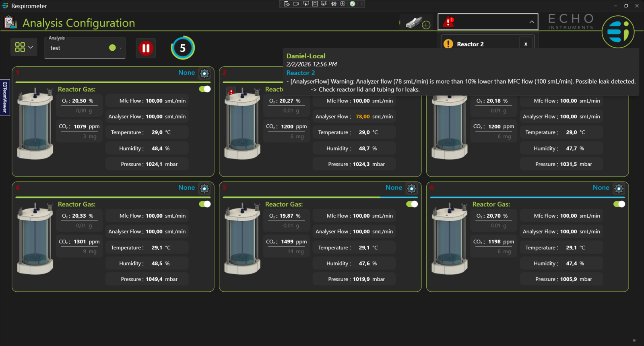Expand the grid layout view dropdown
The width and height of the screenshot is (644, 346).
24,47
